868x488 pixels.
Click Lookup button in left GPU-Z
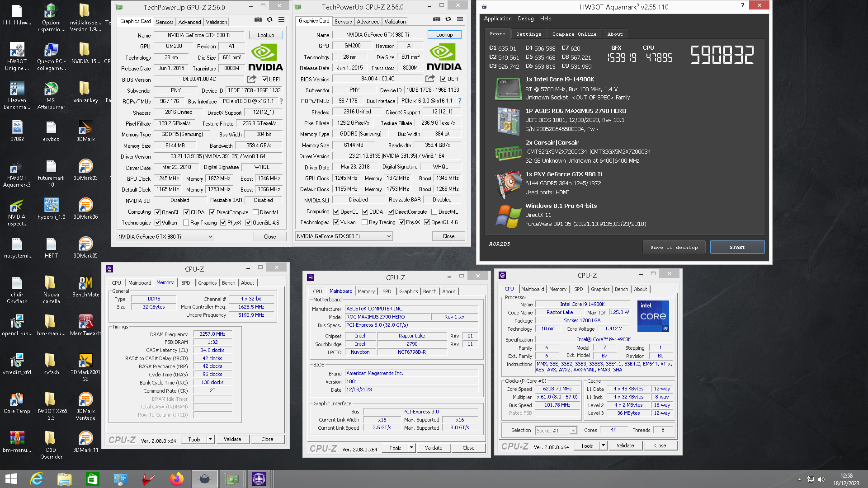click(266, 35)
